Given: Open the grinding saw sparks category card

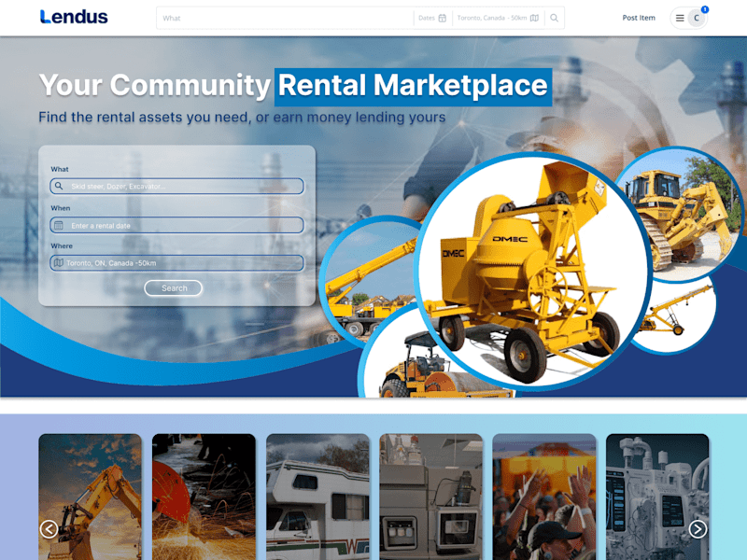Looking at the screenshot, I should point(204,497).
